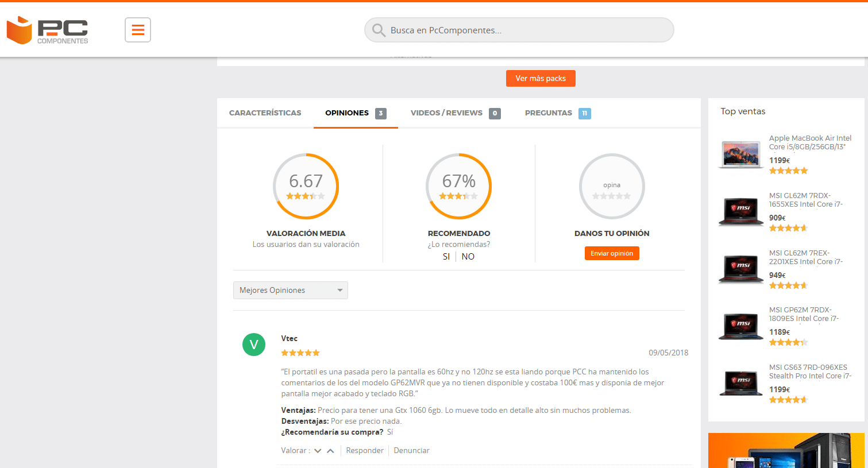Screen dimensions: 868x468
Task: Open MSI GL62M 7RDX-1655XES laptop thumbnail
Action: click(741, 211)
